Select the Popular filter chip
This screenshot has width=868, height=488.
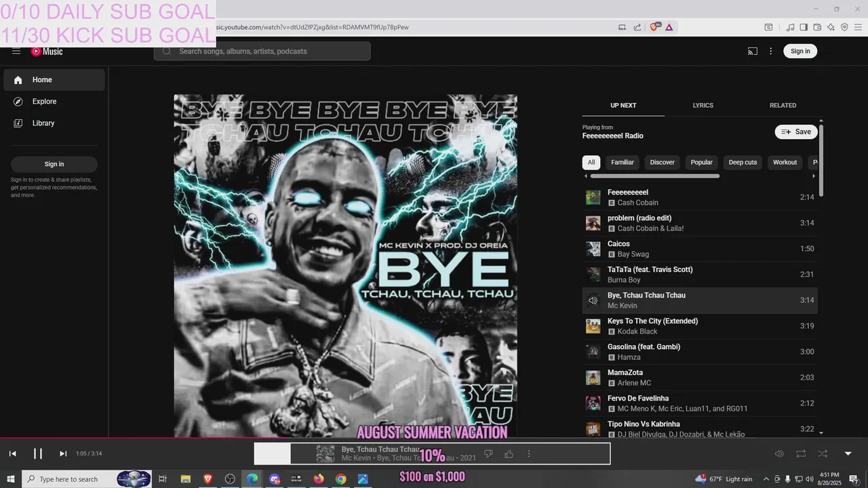(701, 163)
